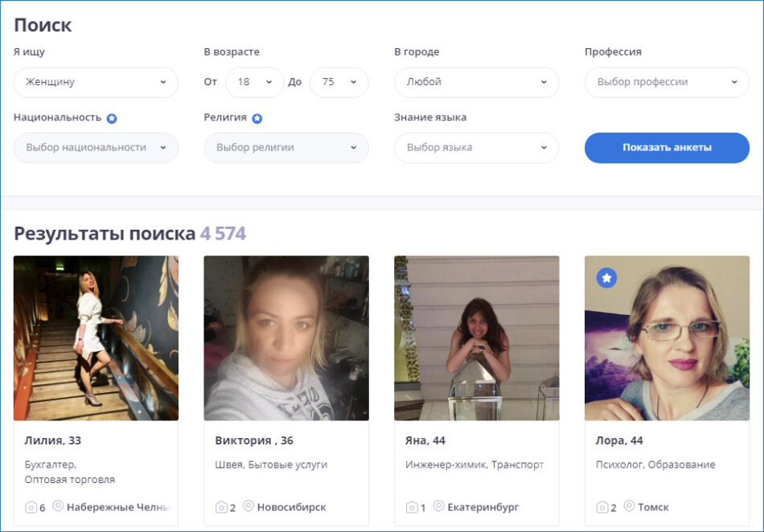Click the premium star icon beside Религия

point(257,118)
